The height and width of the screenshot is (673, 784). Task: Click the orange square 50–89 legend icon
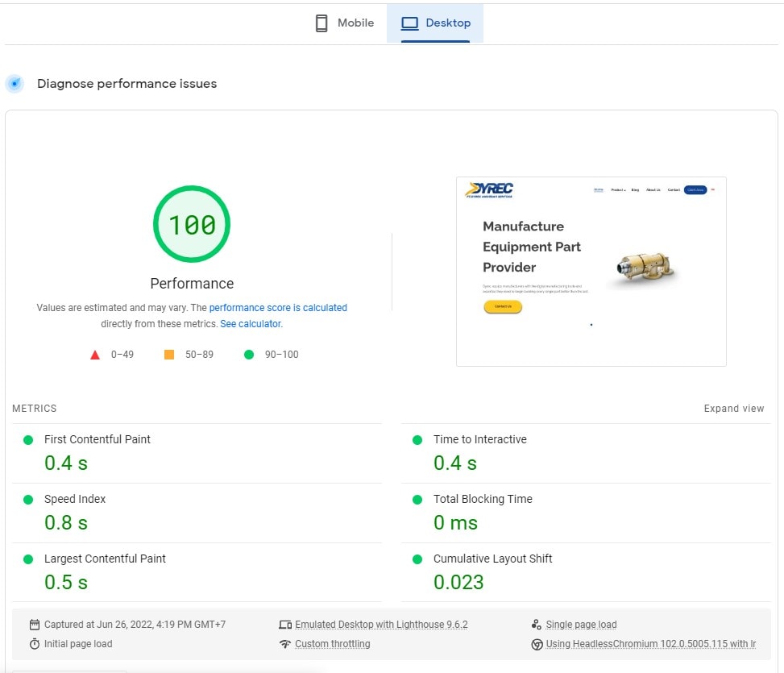169,355
